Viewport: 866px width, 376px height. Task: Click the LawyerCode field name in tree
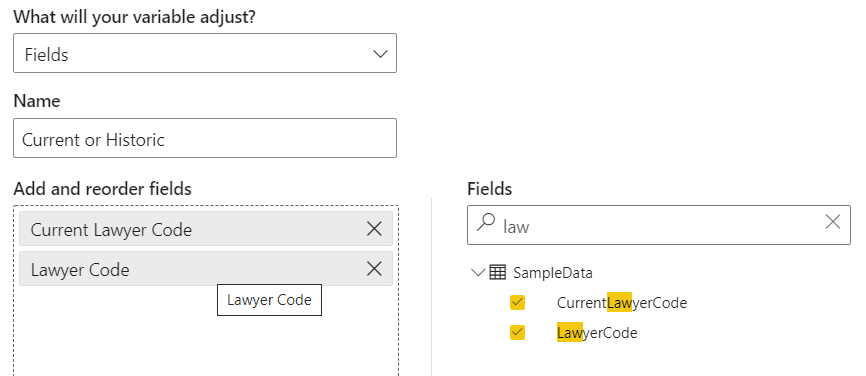pyautogui.click(x=597, y=333)
